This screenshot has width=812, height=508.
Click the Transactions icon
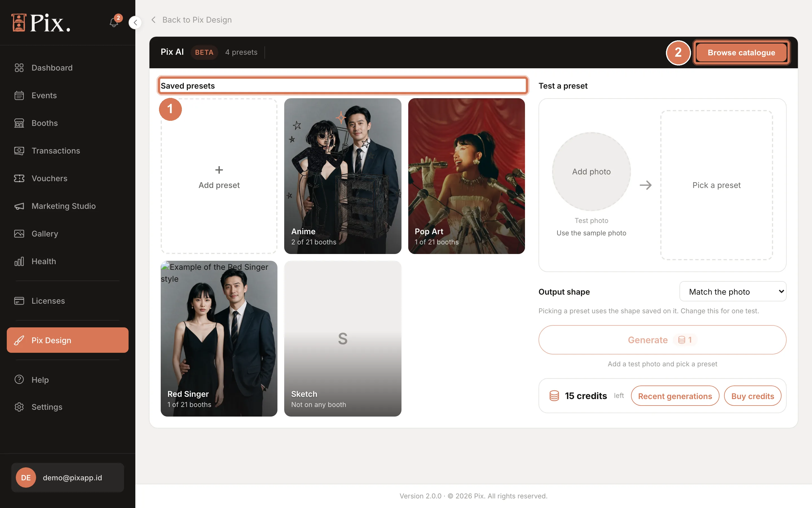click(x=19, y=151)
